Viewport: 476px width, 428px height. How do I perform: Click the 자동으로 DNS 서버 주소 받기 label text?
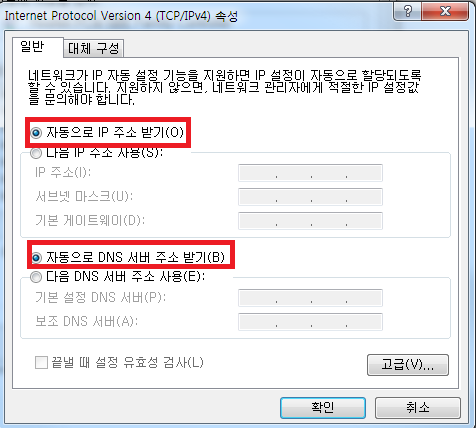pos(135,257)
